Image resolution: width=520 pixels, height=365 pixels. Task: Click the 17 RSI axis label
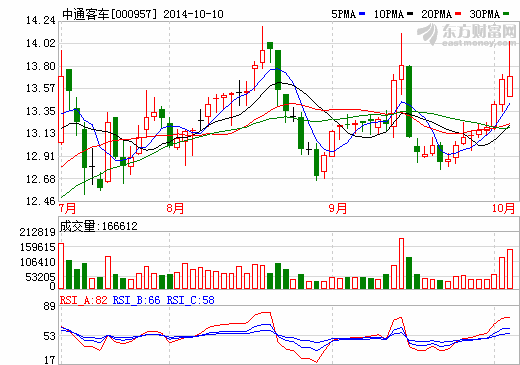tap(49, 360)
